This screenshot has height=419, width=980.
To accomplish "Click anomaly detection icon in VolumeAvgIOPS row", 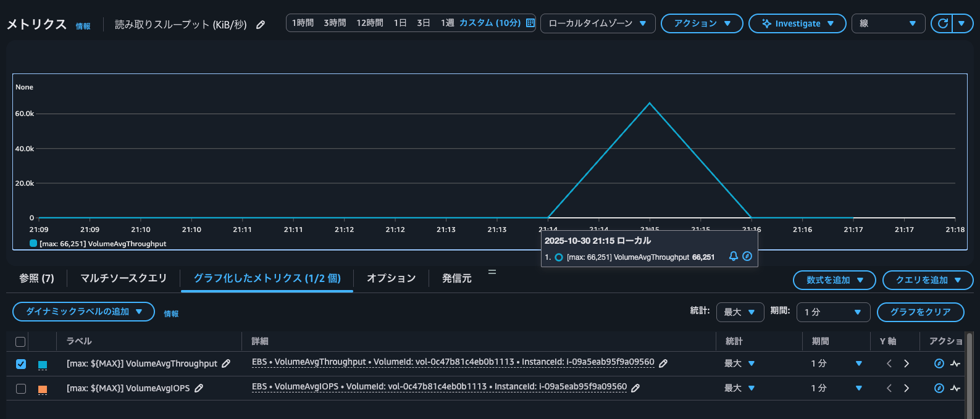I will [x=955, y=388].
